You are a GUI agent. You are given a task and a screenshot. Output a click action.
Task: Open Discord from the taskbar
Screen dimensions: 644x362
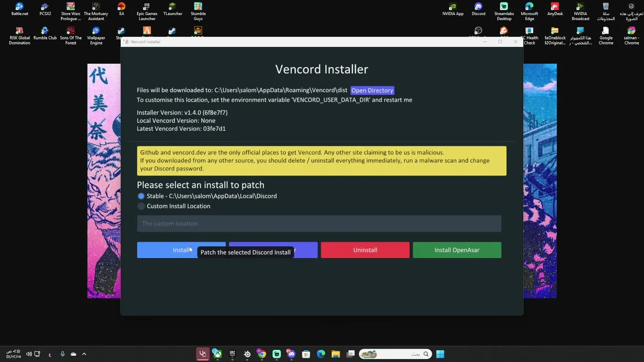pos(291,354)
